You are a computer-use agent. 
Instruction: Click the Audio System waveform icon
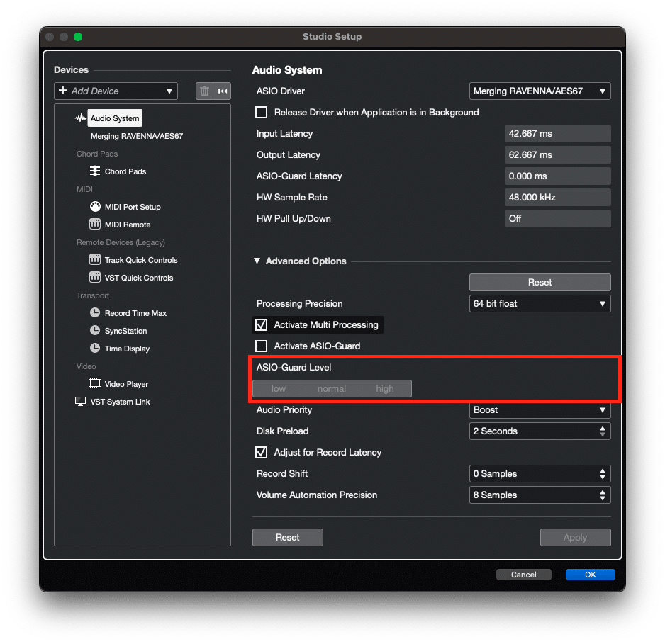[x=81, y=118]
